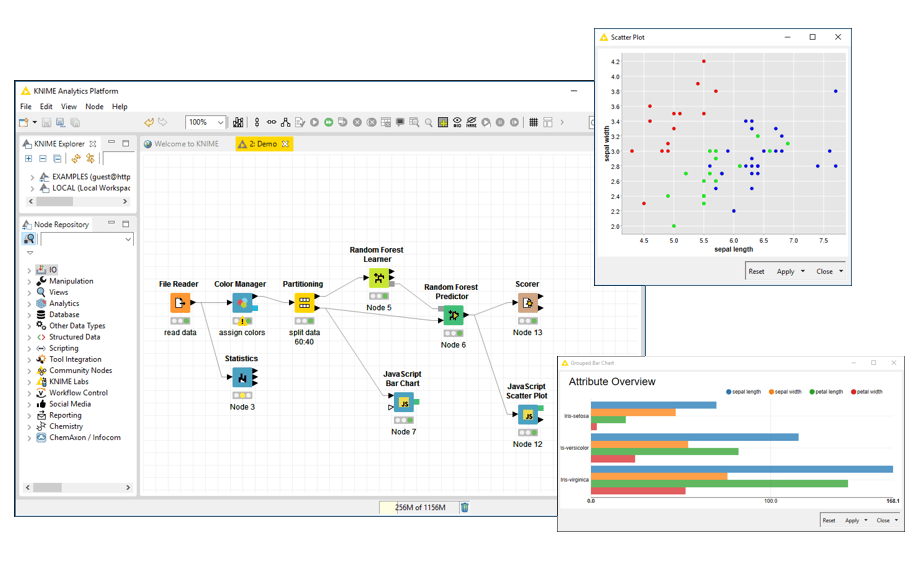Screen dimensions: 920x567
Task: Toggle petal length series in chart legend
Action: click(x=826, y=392)
